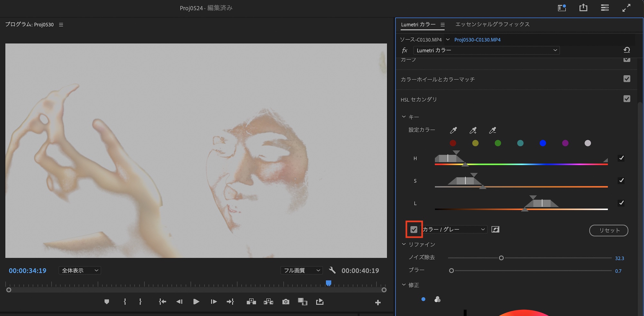Open the フル画質 playback resolution dropdown
This screenshot has height=316, width=644.
[x=301, y=271]
